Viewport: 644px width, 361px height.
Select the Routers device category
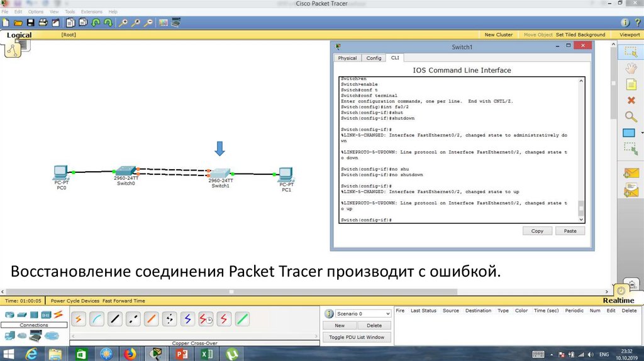(9, 315)
